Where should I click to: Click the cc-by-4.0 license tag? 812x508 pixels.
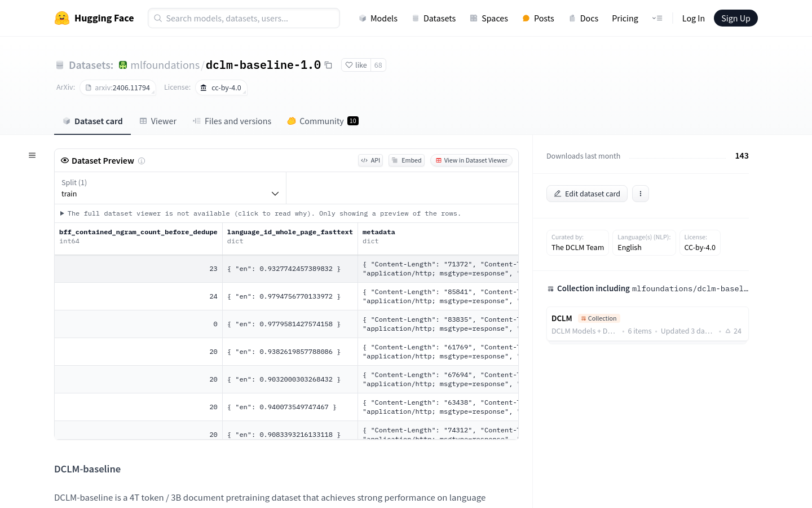click(221, 87)
